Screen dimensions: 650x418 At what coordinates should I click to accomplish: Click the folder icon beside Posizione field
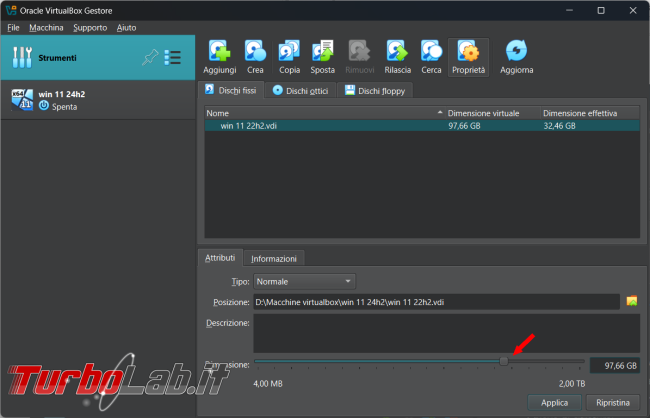coord(632,301)
